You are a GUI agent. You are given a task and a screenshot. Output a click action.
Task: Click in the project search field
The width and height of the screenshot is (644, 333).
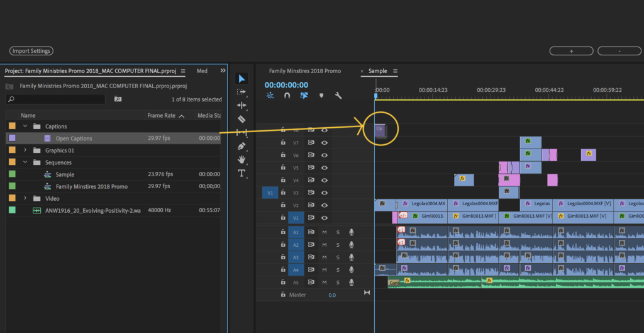point(55,99)
